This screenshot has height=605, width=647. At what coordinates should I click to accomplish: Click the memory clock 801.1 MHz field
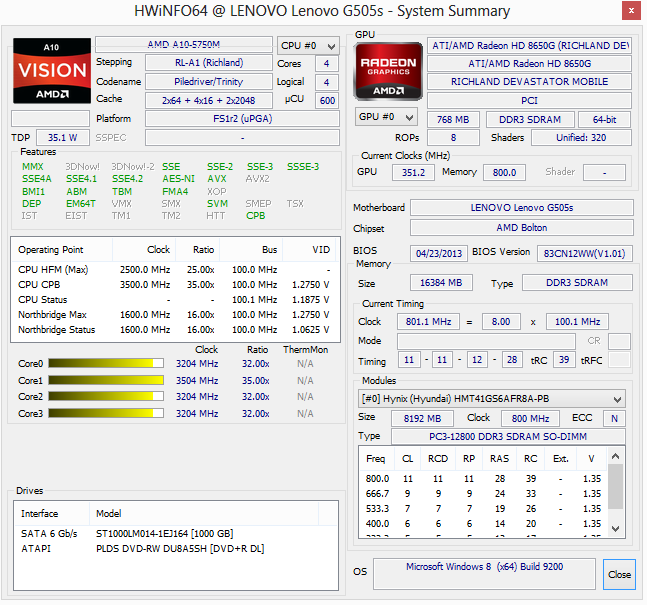point(428,321)
